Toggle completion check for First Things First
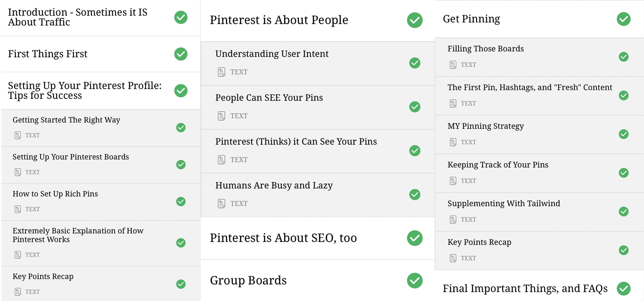This screenshot has width=644, height=301. pos(180,54)
